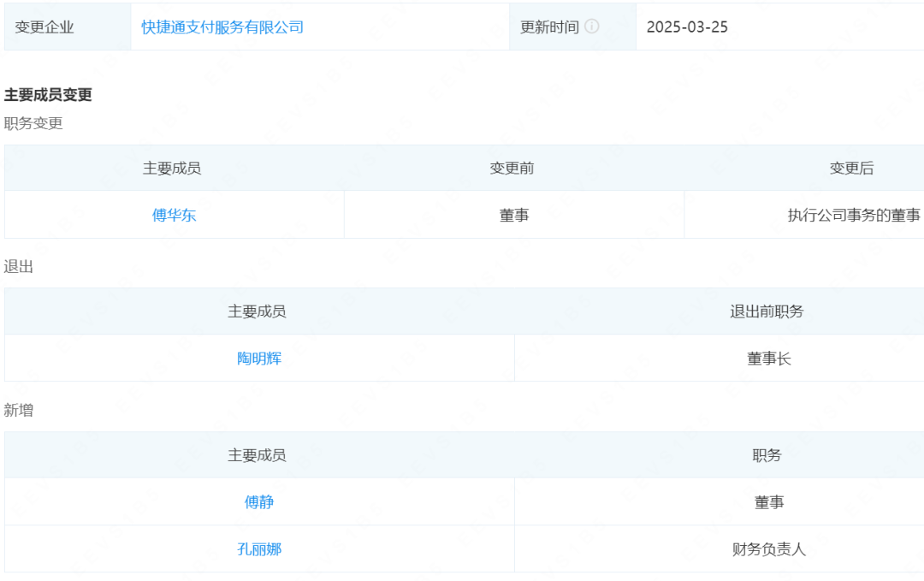Click the 退出 subsection label
924x581 pixels.
point(15,266)
